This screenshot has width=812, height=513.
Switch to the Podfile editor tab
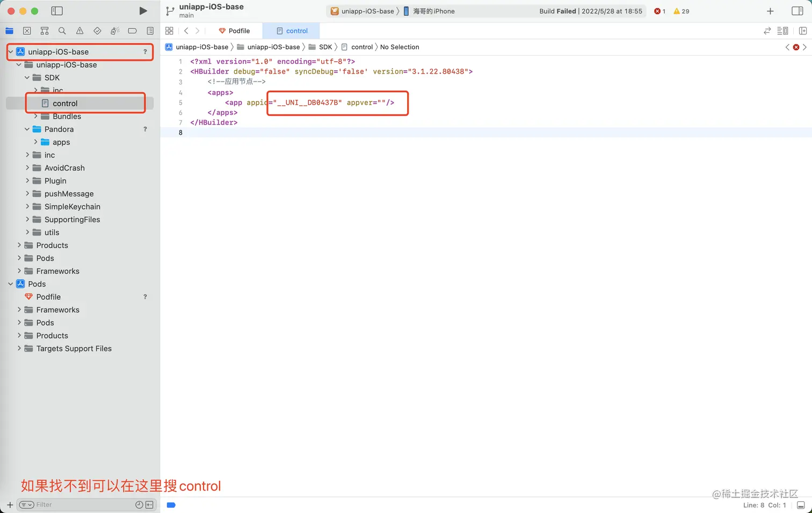pos(234,31)
